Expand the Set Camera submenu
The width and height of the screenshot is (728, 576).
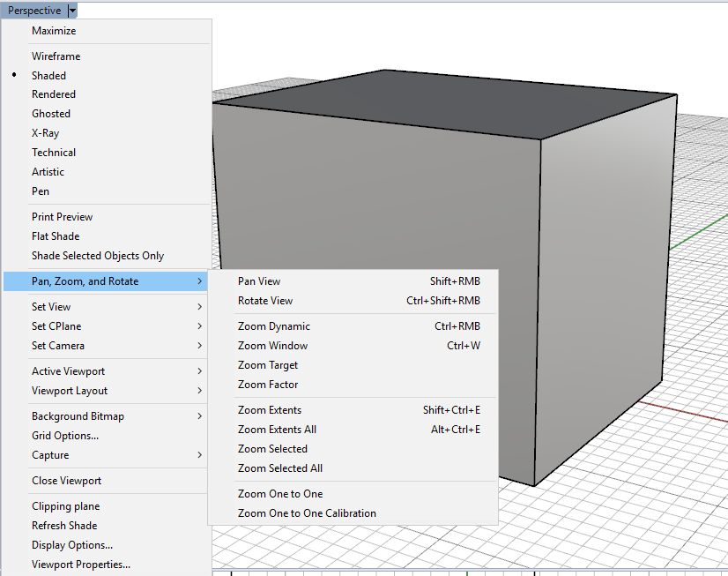(x=106, y=346)
